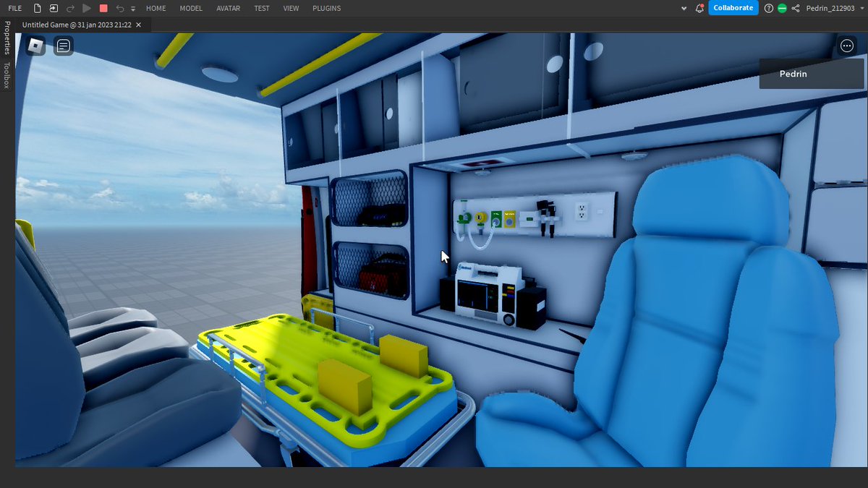Open the Properties side panel
This screenshot has height=488, width=868.
(7, 38)
